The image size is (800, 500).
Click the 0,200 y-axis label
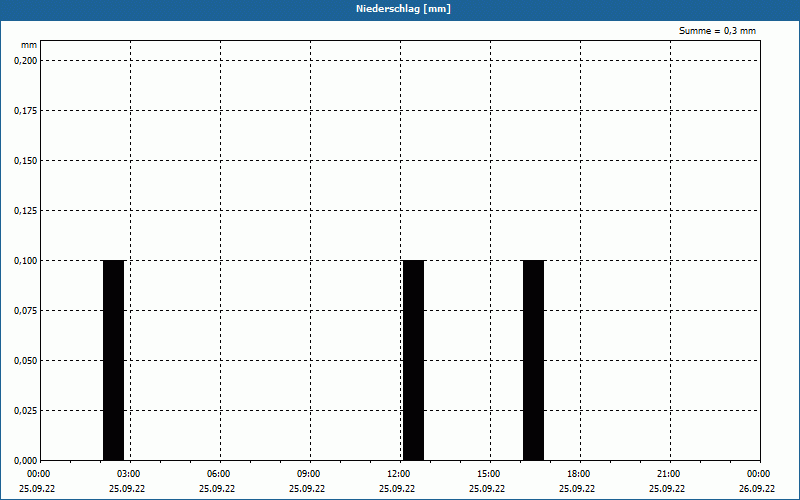pyautogui.click(x=26, y=61)
